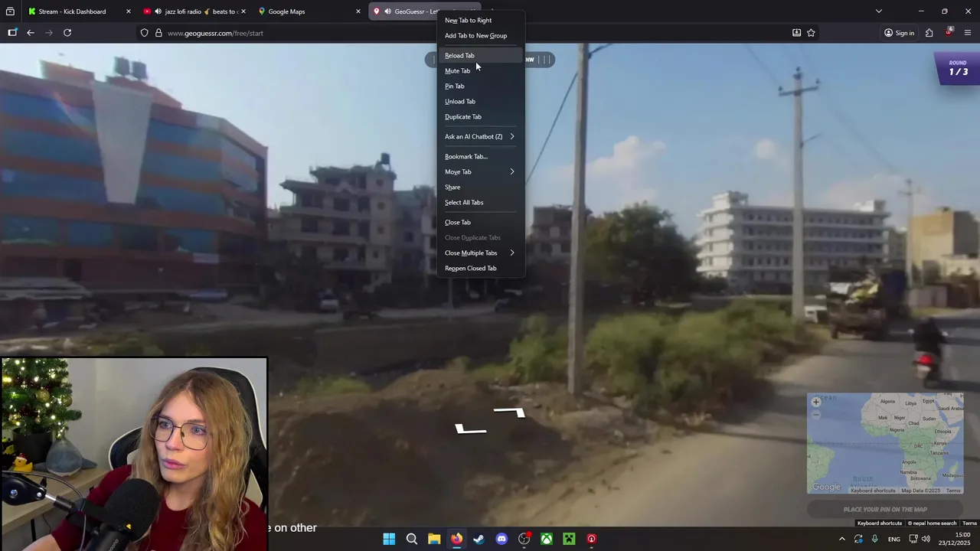Viewport: 980px width, 551px height.
Task: Open Steam from the taskbar
Action: [479, 539]
